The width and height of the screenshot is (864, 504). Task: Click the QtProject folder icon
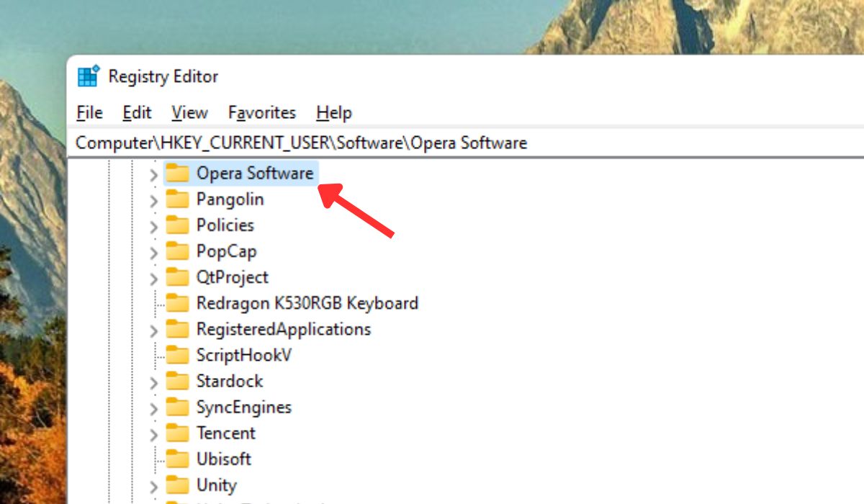pyautogui.click(x=177, y=276)
